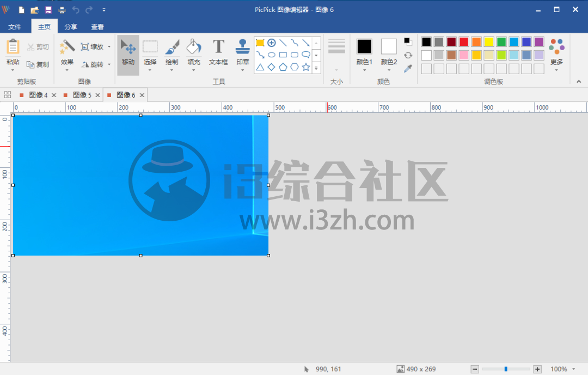Select the circled plus shape
Screen dimensions: 588x375
[x=272, y=43]
